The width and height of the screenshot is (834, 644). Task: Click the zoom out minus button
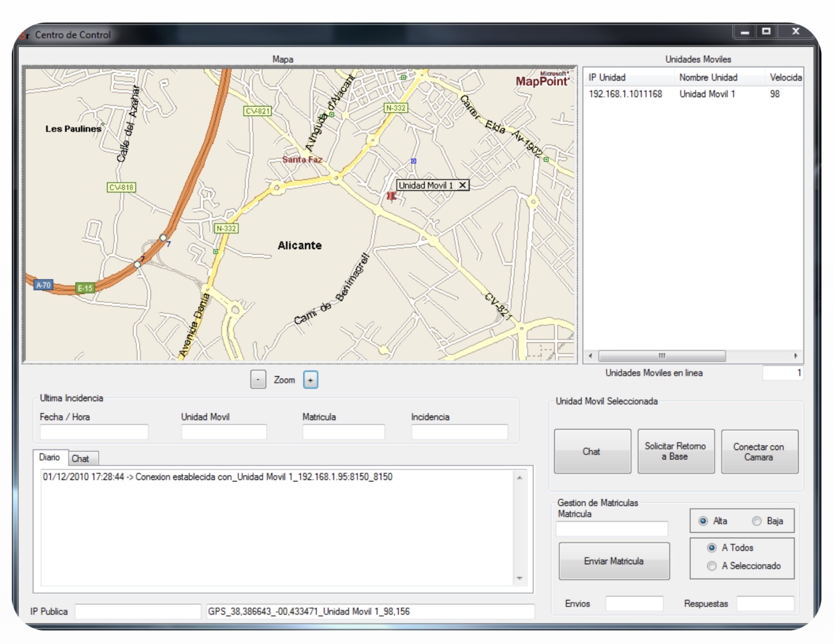[258, 380]
